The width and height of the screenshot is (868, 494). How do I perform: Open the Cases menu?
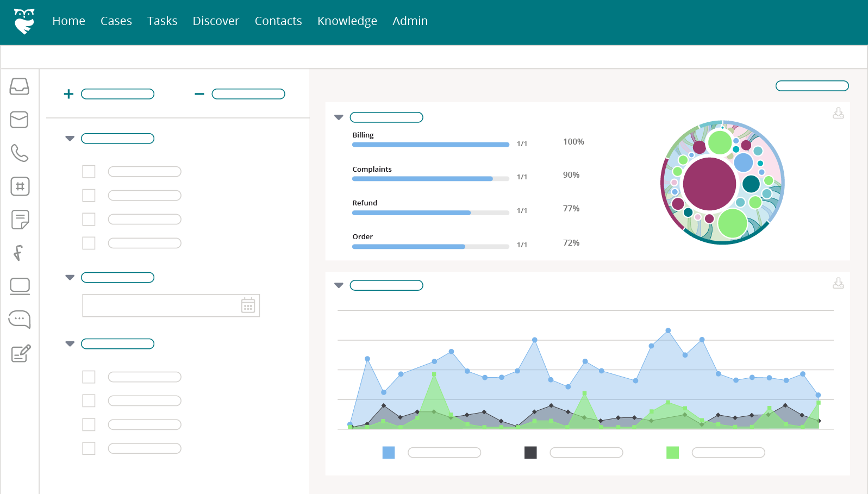coord(116,21)
